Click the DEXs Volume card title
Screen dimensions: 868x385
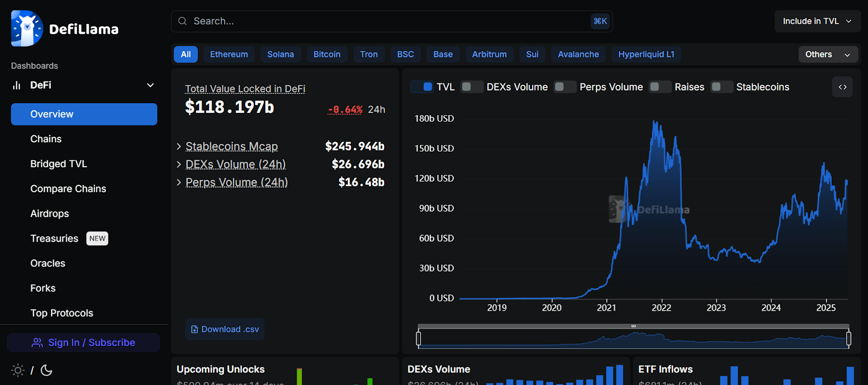click(x=439, y=369)
